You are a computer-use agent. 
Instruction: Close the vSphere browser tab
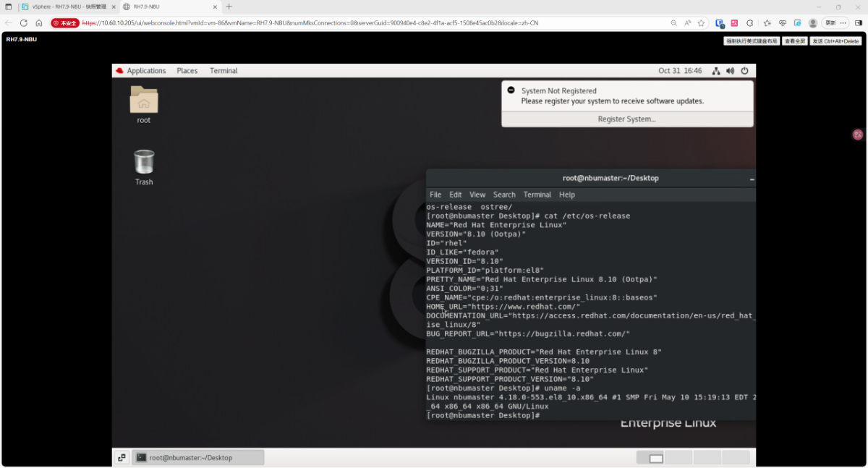pos(113,7)
